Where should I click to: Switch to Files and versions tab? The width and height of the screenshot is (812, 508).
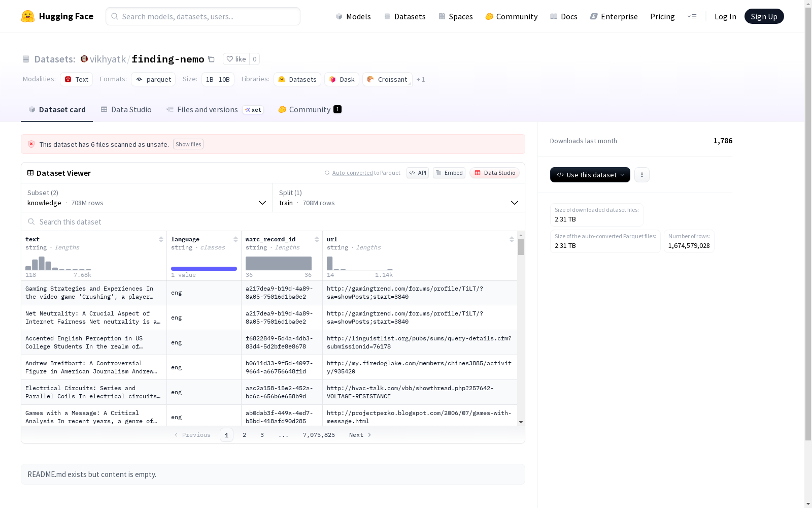[x=215, y=110]
